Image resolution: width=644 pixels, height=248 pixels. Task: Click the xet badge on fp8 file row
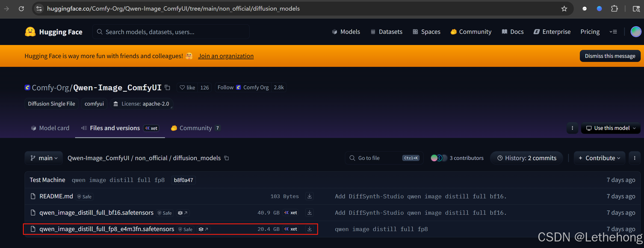click(291, 229)
